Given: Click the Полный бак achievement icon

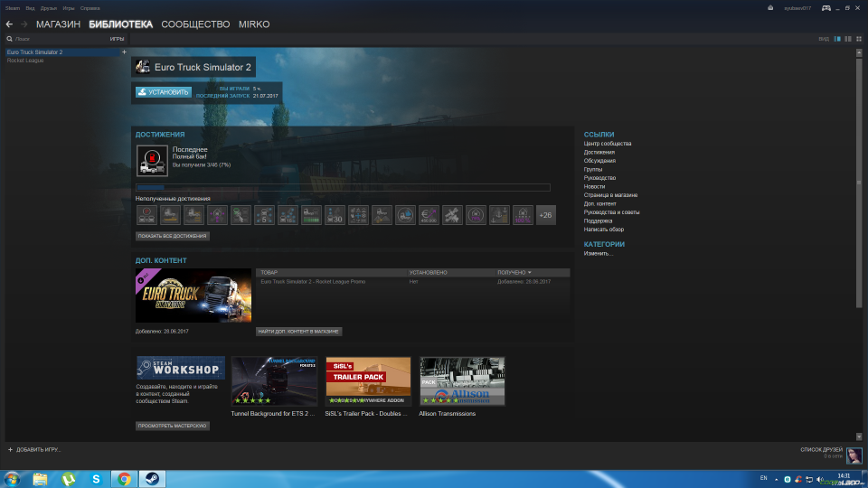Looking at the screenshot, I should (x=152, y=161).
